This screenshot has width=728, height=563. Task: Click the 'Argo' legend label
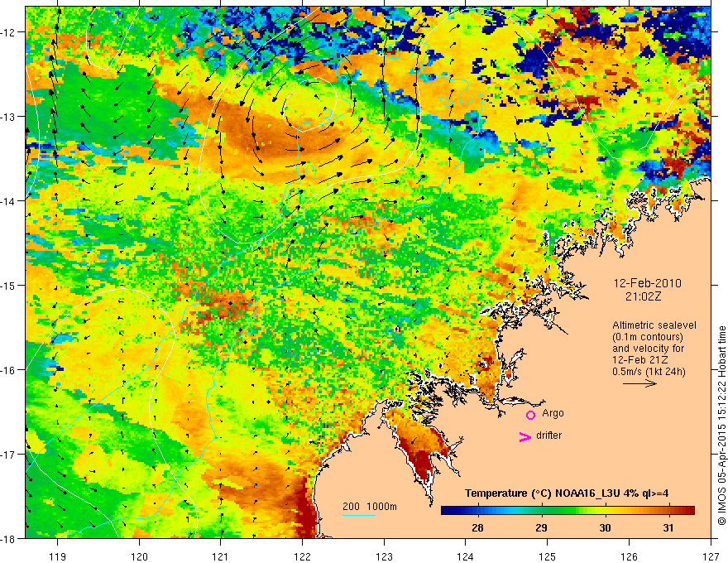point(553,413)
